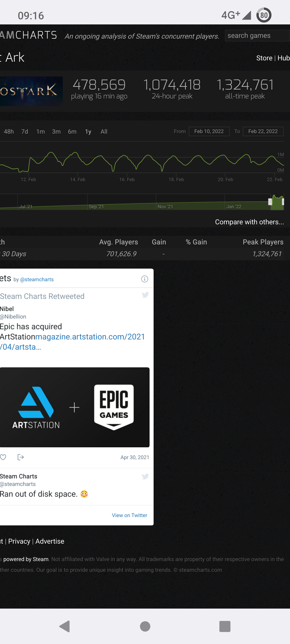Select the All time range
Image resolution: width=290 pixels, height=644 pixels.
tap(104, 131)
